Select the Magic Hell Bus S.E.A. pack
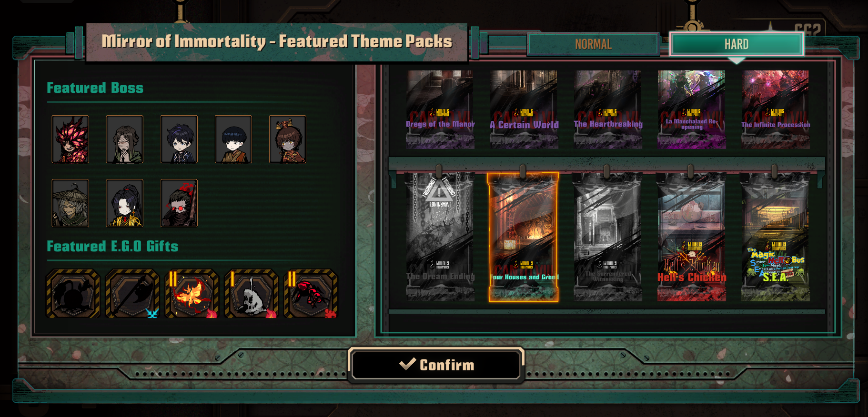 click(x=775, y=237)
